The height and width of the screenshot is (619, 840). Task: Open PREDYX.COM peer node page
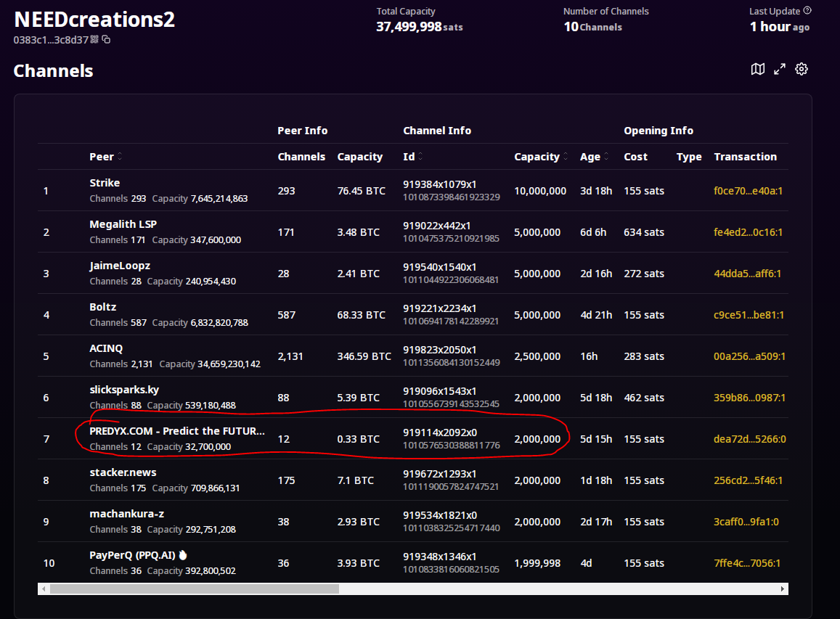(x=176, y=431)
